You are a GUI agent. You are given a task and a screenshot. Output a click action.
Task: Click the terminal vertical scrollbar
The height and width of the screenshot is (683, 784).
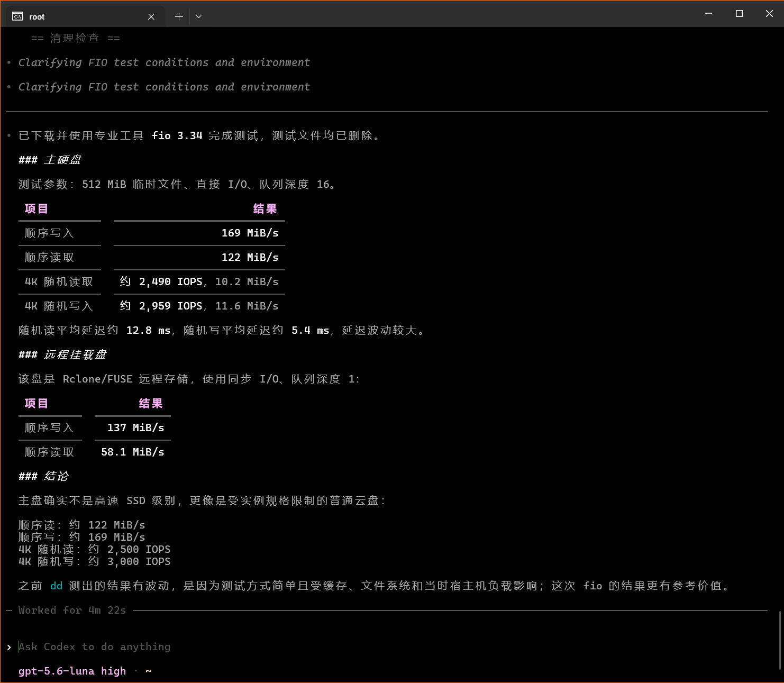click(x=780, y=640)
